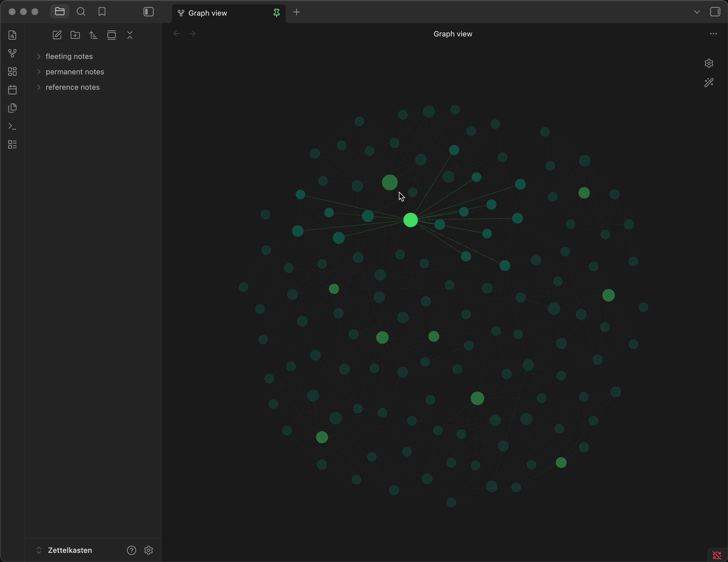Create a new canvas from the ribbon
The image size is (728, 562).
12,72
